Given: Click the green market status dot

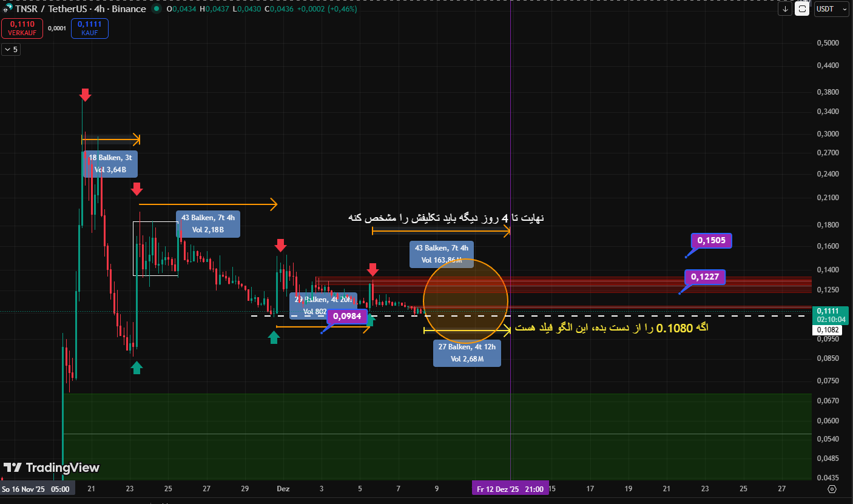Looking at the screenshot, I should tap(157, 9).
